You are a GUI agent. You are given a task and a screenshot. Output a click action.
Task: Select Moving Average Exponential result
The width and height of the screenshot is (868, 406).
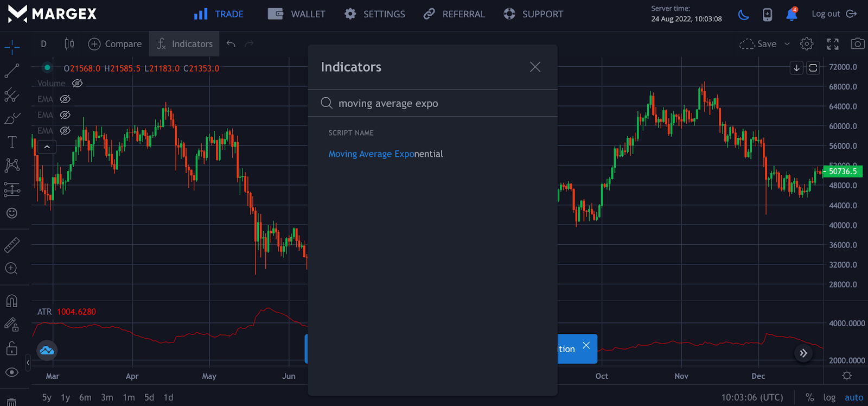tap(386, 154)
